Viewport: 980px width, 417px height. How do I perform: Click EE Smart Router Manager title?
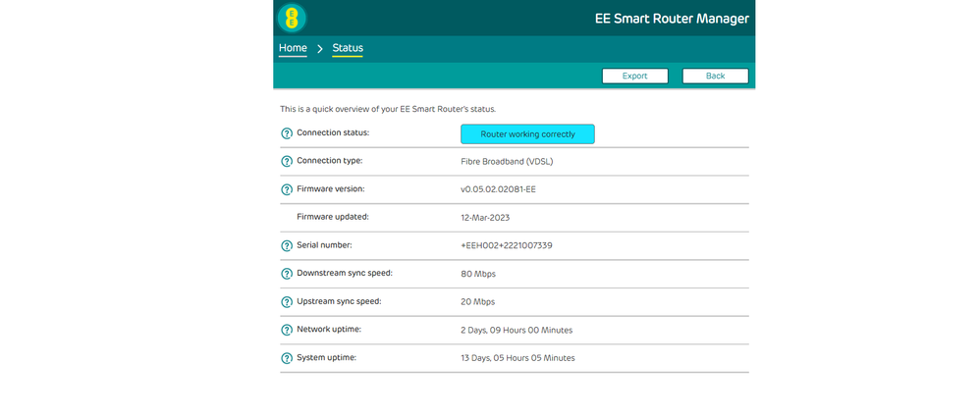tap(672, 19)
